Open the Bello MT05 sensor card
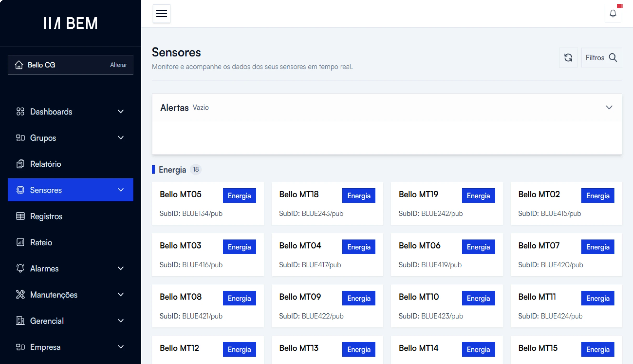This screenshot has height=364, width=633. click(x=208, y=203)
